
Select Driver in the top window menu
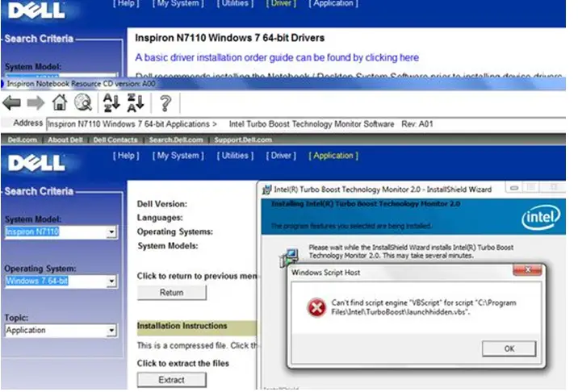tap(281, 4)
